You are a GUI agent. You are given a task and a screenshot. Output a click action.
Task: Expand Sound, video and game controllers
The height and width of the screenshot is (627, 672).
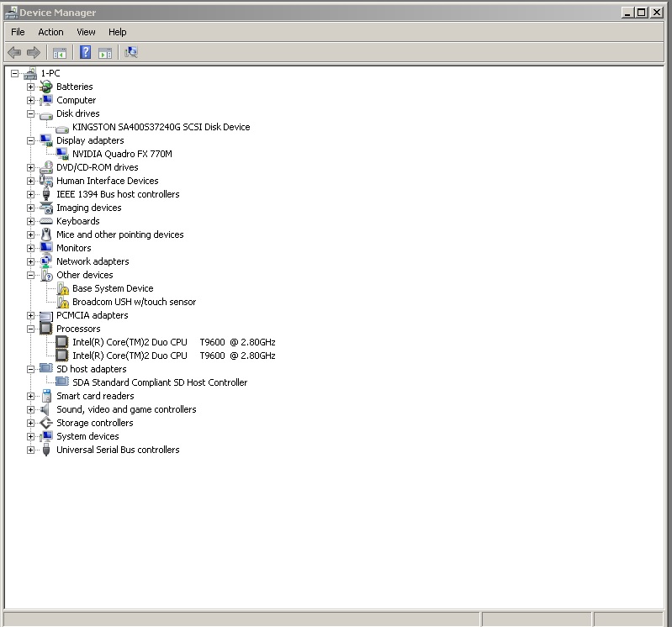click(30, 409)
